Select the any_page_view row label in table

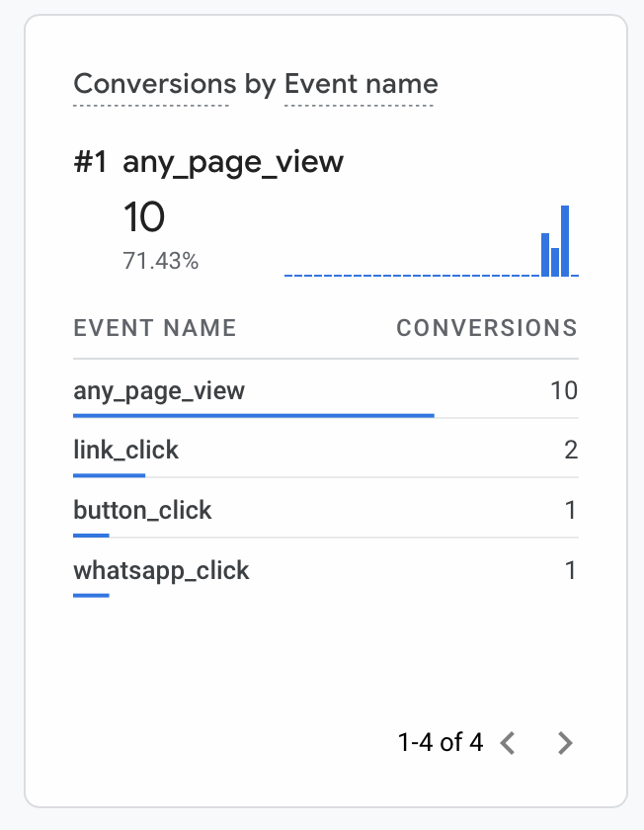tap(159, 390)
